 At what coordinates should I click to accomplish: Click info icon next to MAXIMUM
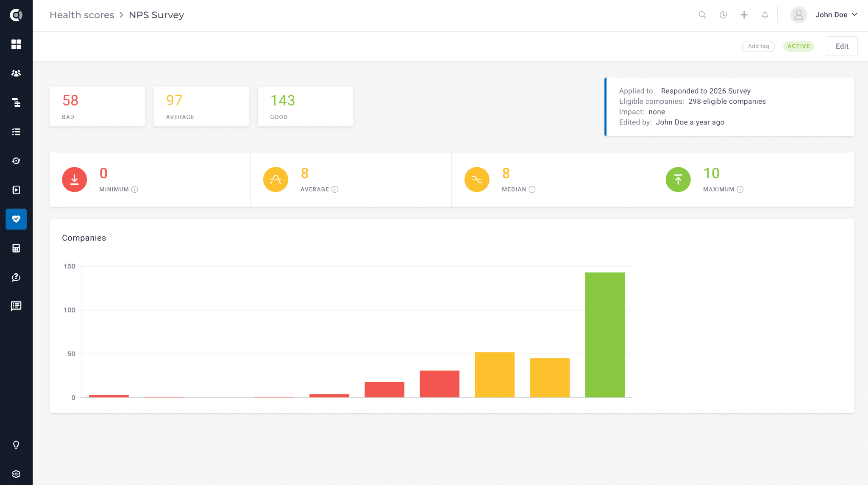[740, 189]
